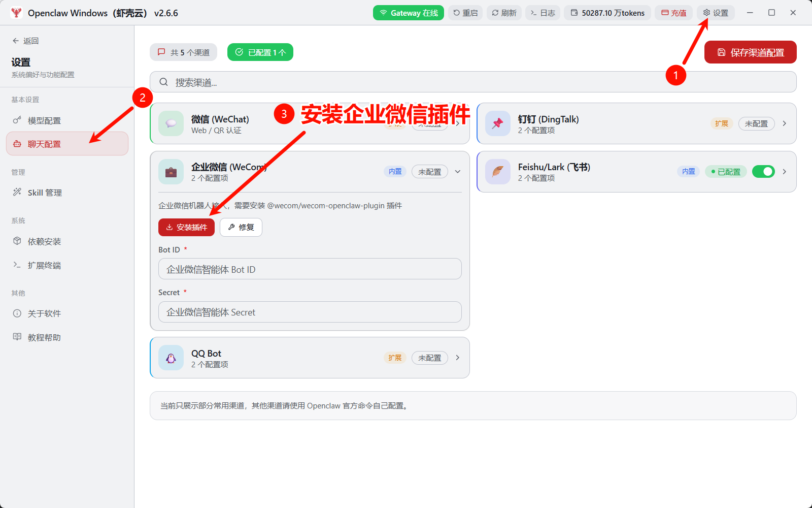
Task: Click the 未配置 badge on 企业微信 card
Action: tap(429, 172)
